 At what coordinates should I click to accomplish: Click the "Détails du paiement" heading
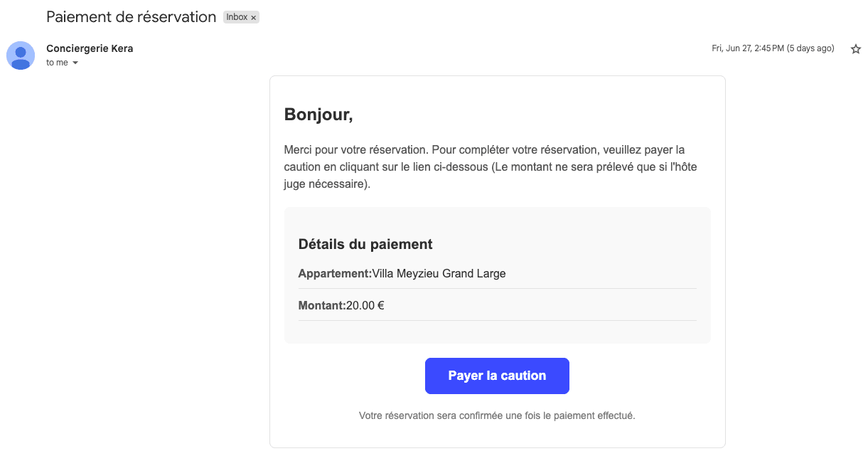365,244
